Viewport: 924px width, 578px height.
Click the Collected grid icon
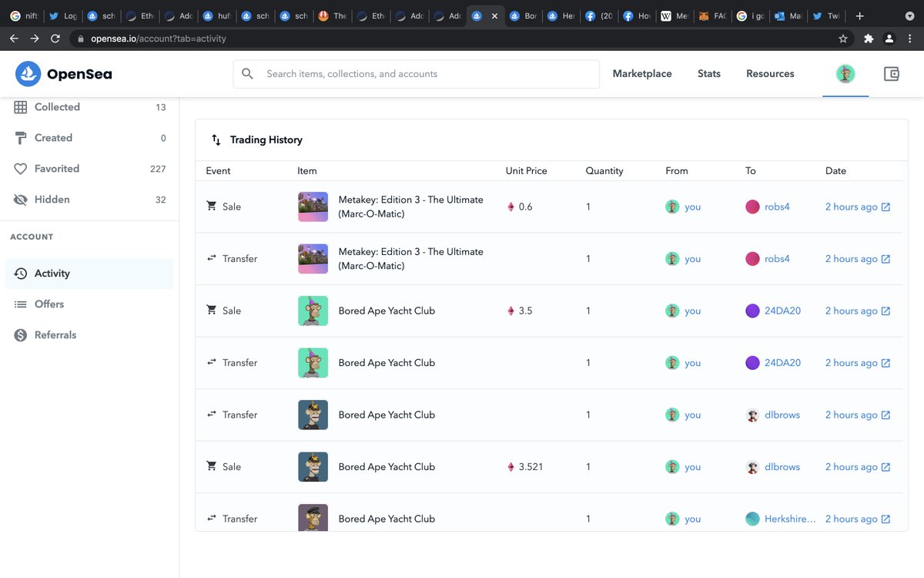[21, 107]
